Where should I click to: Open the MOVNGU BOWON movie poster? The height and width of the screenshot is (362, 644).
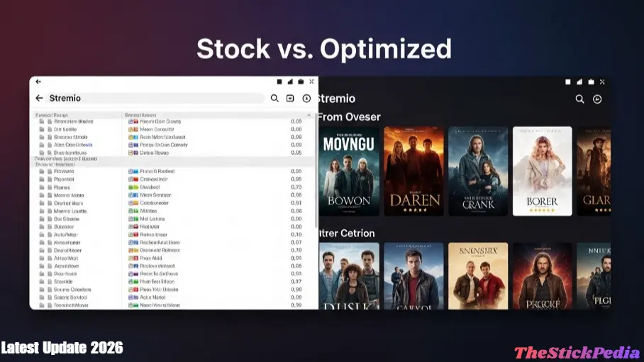coord(349,171)
